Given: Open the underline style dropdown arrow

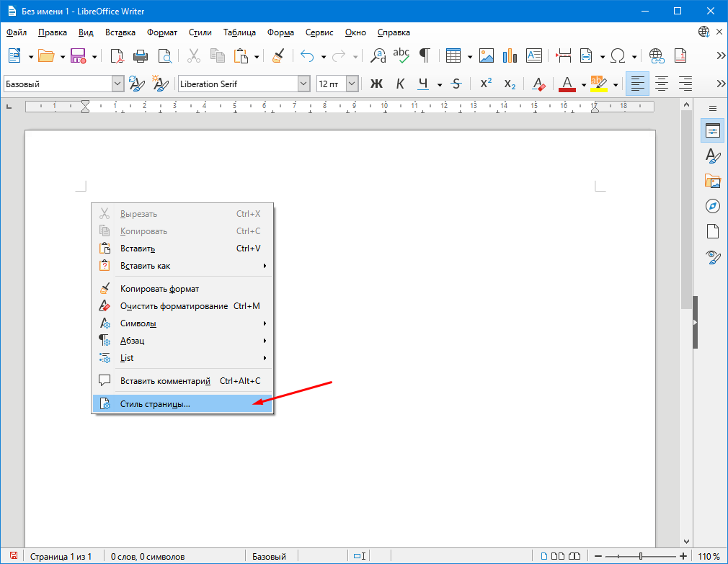Looking at the screenshot, I should [440, 85].
